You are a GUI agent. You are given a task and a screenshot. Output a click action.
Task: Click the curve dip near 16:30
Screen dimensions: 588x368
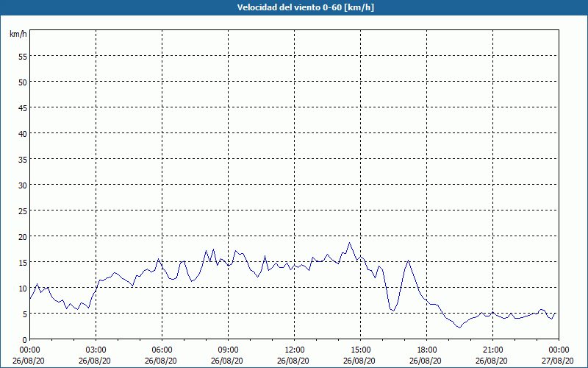393,311
